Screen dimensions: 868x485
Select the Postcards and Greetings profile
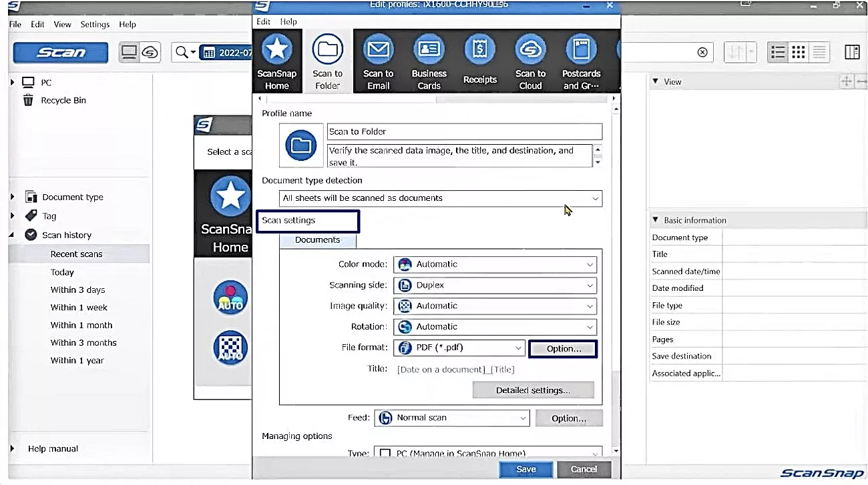click(x=581, y=60)
